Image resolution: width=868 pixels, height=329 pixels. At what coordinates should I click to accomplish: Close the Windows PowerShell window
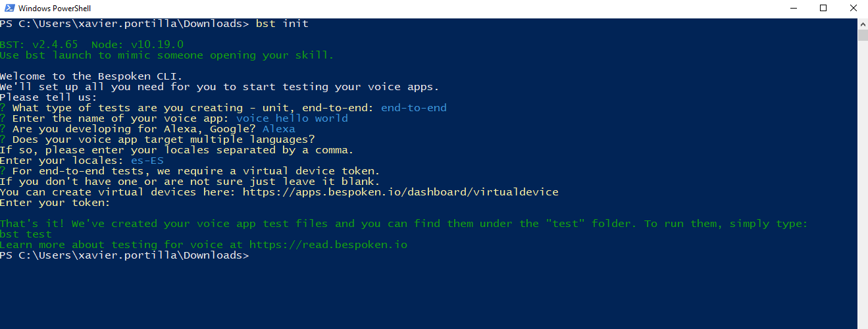pos(853,9)
